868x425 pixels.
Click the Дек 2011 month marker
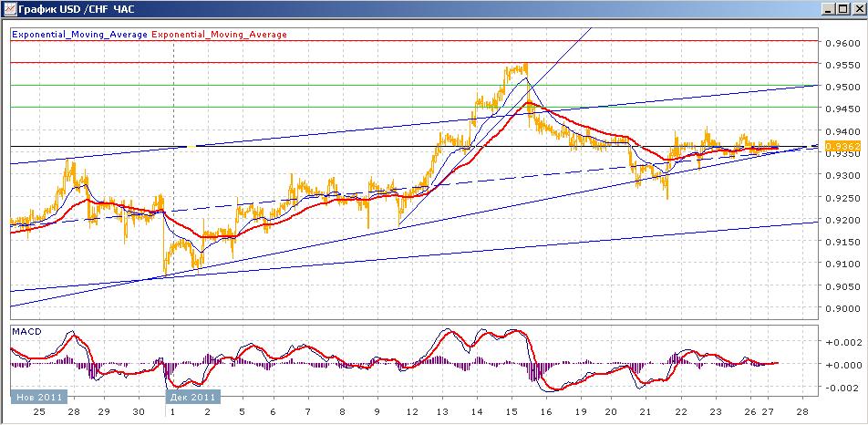tap(193, 397)
